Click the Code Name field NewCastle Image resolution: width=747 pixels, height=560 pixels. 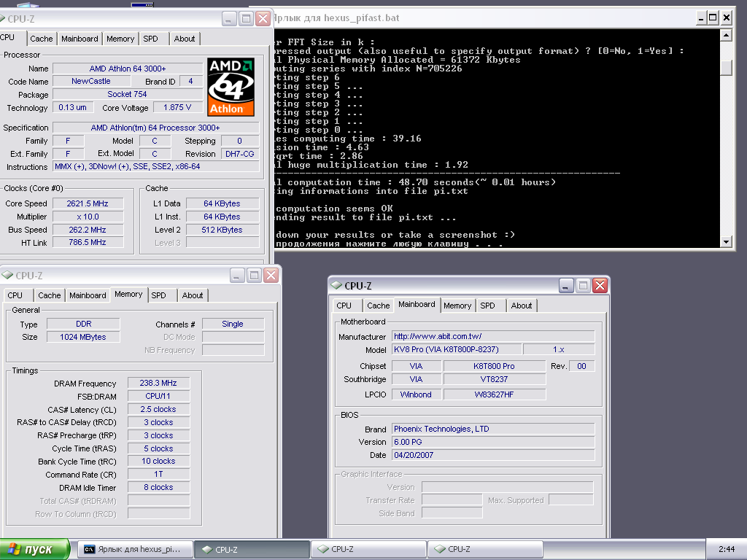[91, 81]
